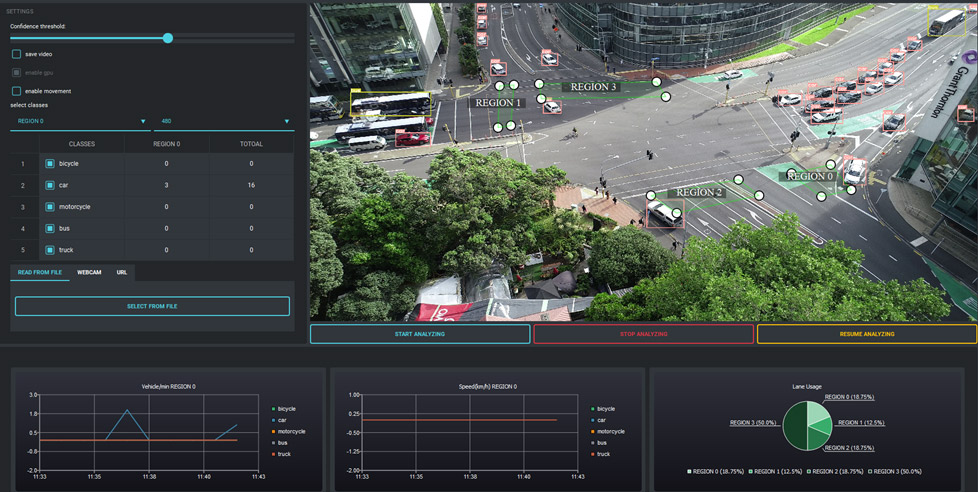Click the Vehicle/min REGION 0 chart title
Screen dimensions: 978x492
[x=168, y=387]
